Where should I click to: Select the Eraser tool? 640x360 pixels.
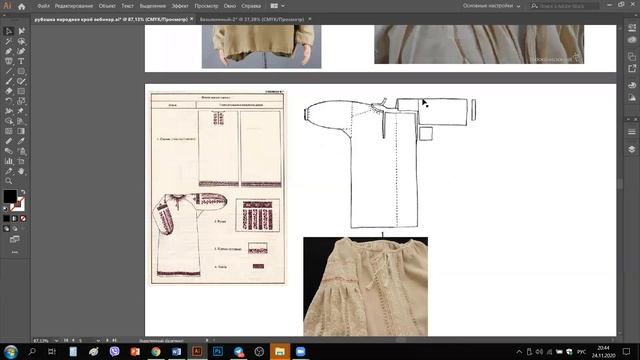click(9, 91)
